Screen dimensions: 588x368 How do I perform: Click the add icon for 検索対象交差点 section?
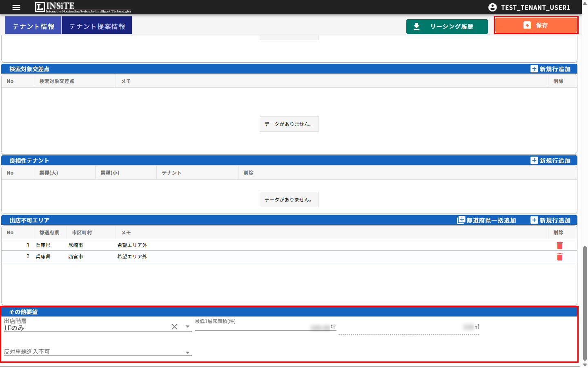(534, 69)
